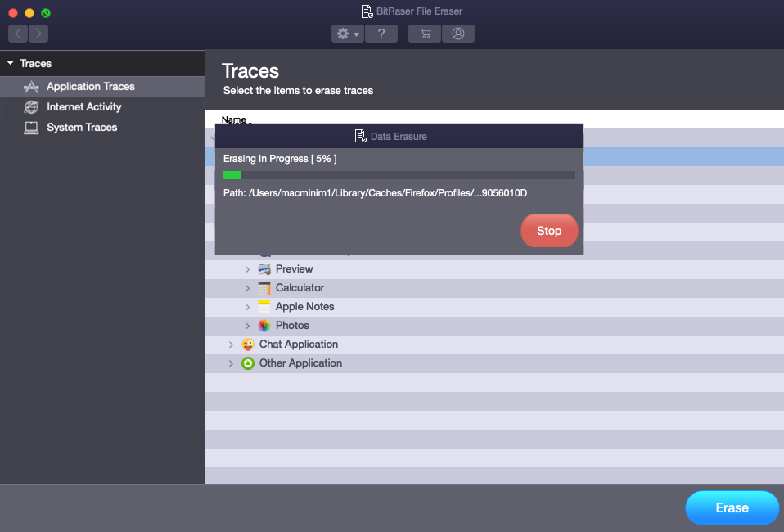Click the Application Traces sidebar icon
This screenshot has height=532, width=784.
(x=31, y=87)
